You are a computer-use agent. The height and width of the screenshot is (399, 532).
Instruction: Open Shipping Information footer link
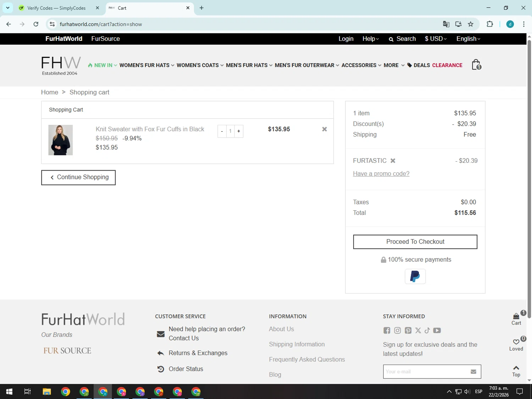coord(297,344)
